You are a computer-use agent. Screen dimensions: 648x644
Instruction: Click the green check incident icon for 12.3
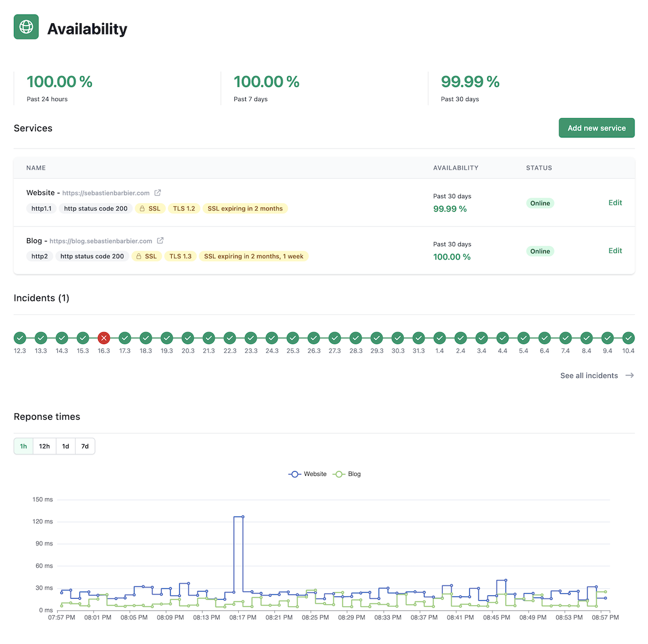point(20,338)
